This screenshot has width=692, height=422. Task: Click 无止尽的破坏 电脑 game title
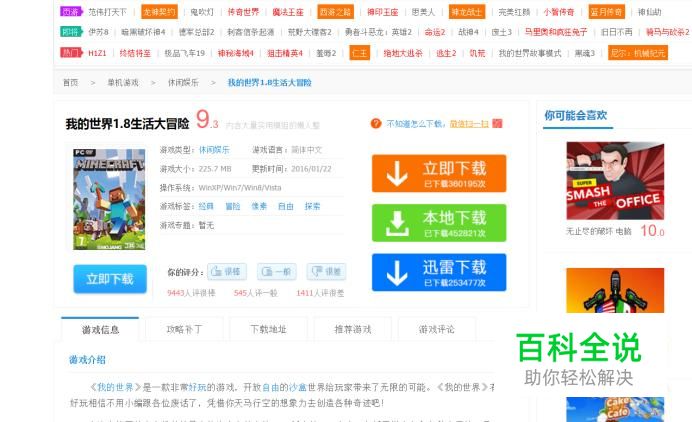click(x=599, y=231)
